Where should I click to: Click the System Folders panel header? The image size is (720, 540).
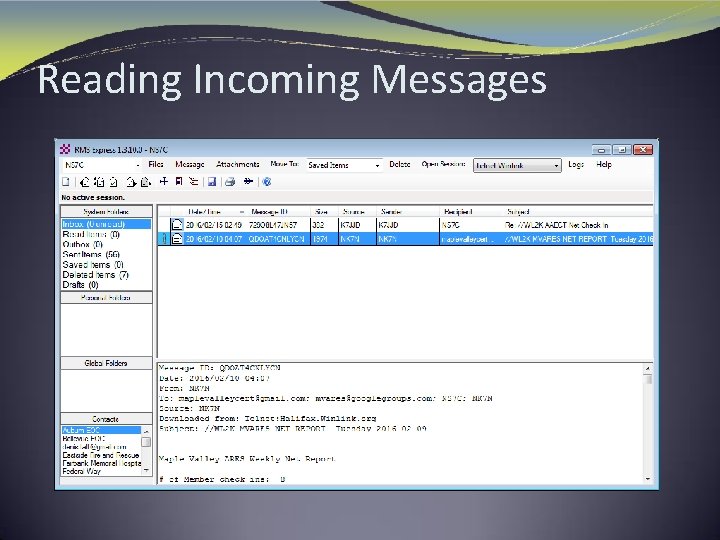[x=106, y=212]
